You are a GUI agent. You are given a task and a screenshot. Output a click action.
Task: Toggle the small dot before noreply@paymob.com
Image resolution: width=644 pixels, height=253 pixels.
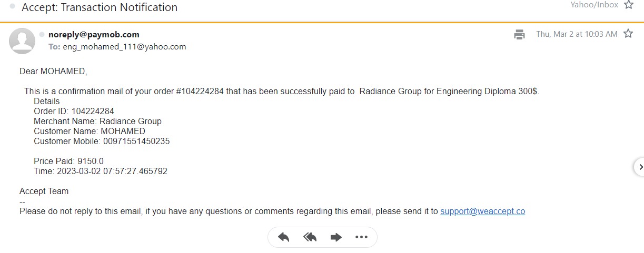pyautogui.click(x=42, y=34)
